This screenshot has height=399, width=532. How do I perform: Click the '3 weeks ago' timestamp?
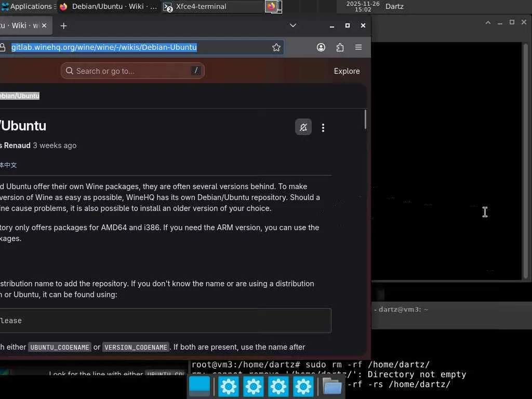(55, 145)
